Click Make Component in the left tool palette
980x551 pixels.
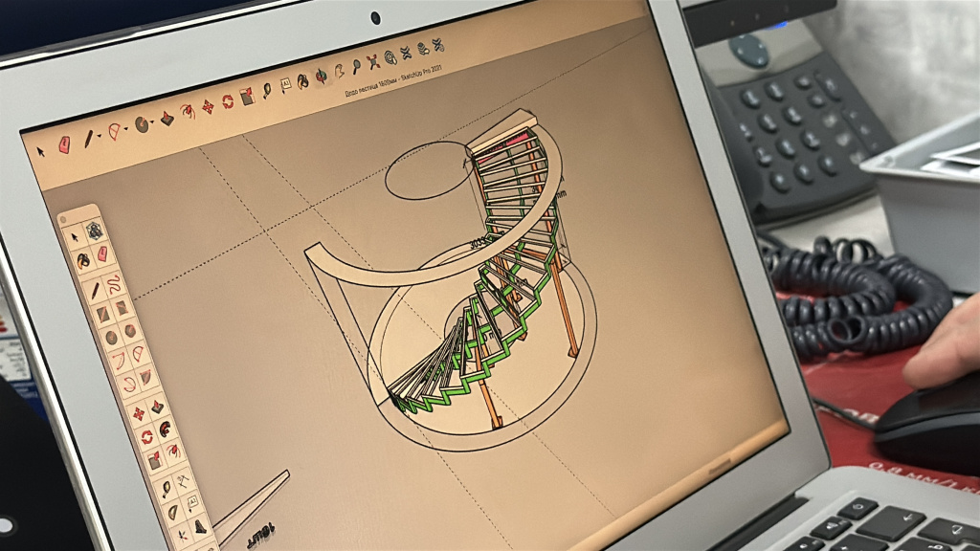(x=94, y=230)
